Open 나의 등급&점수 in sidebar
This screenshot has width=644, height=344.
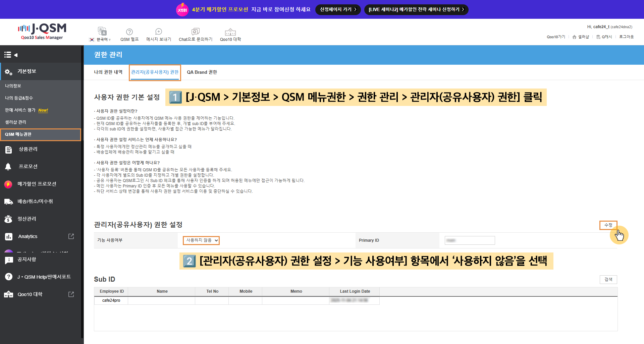[19, 98]
